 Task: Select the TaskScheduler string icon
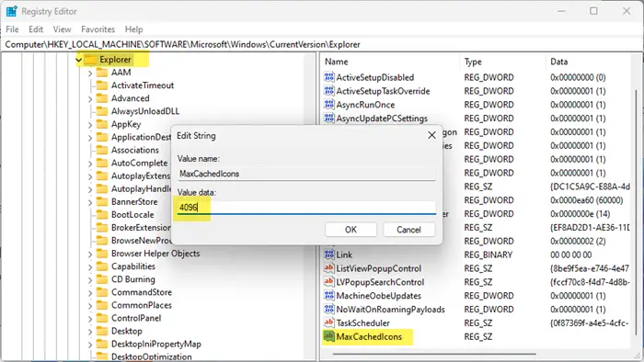click(329, 322)
